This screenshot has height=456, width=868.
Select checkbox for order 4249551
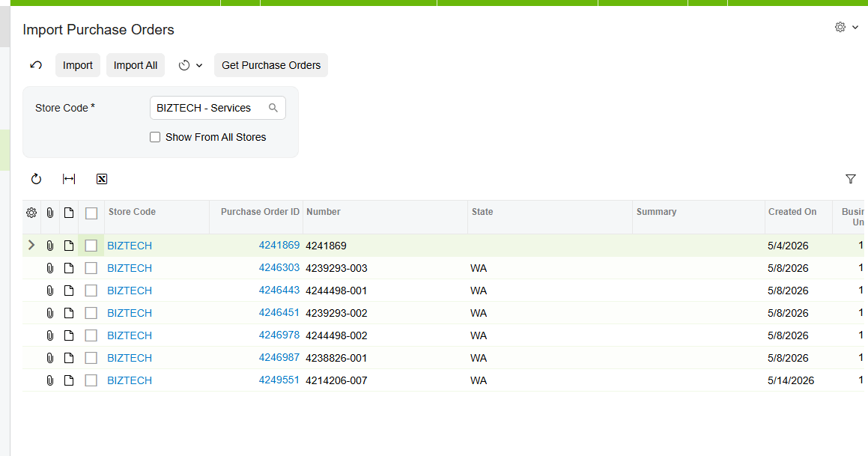[x=91, y=380]
